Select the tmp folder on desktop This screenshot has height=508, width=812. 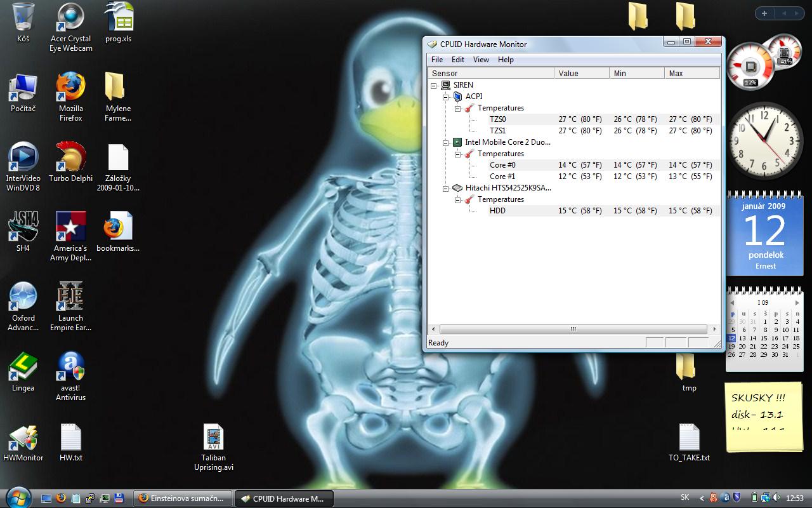(x=689, y=373)
